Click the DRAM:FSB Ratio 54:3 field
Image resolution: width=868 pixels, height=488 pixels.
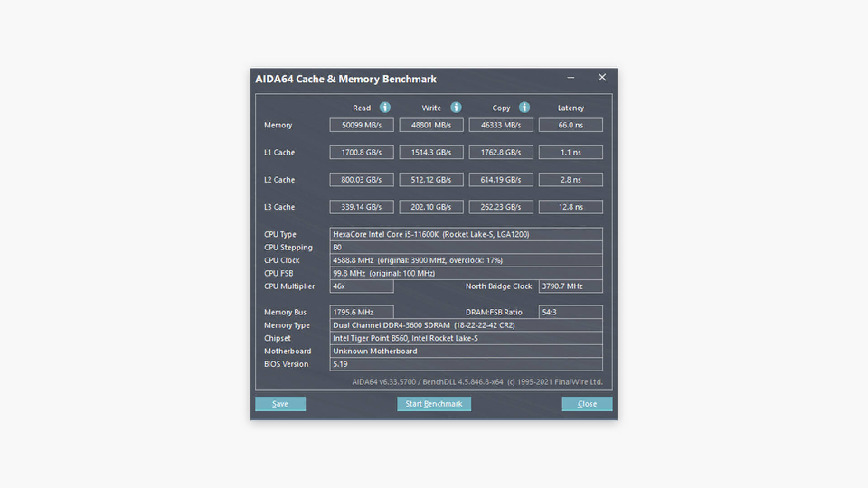570,312
